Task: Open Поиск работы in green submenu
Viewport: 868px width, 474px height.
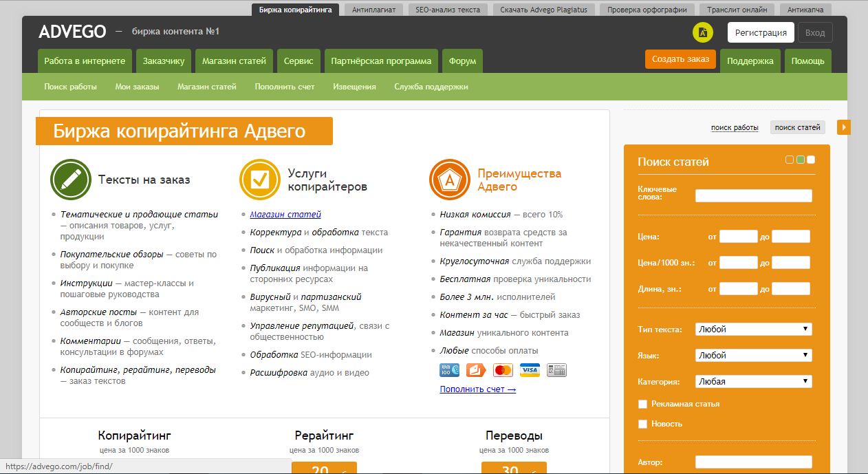Action: [x=70, y=87]
